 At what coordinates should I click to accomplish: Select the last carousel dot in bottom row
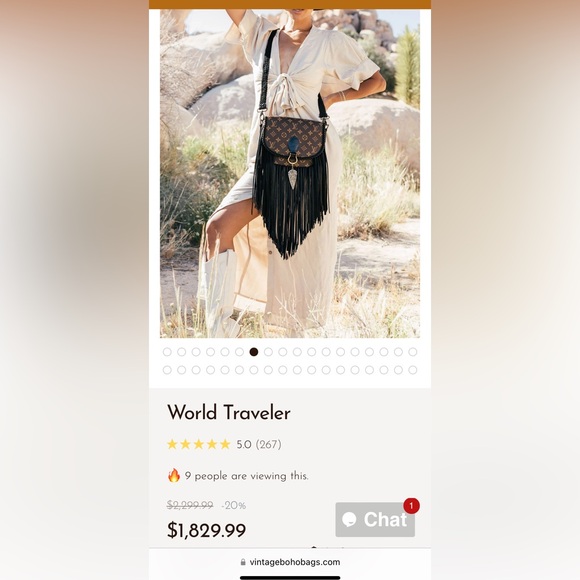(413, 370)
